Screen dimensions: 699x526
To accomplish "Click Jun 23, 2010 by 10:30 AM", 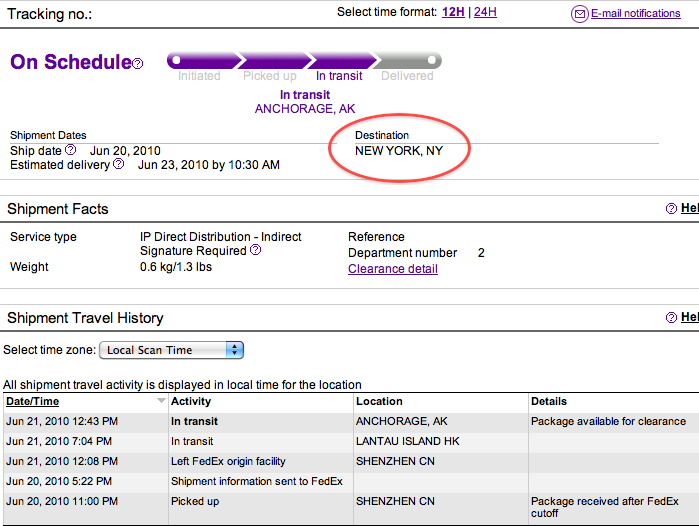I will point(209,165).
